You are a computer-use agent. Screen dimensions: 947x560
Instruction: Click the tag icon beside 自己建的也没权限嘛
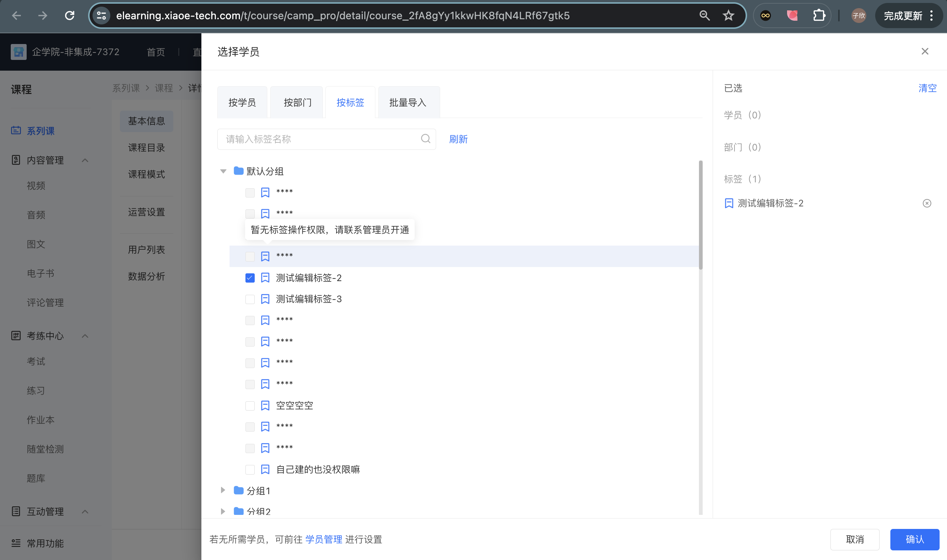pyautogui.click(x=265, y=469)
